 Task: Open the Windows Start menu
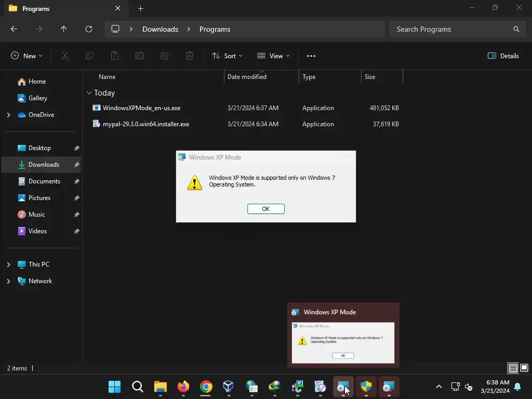(x=114, y=387)
